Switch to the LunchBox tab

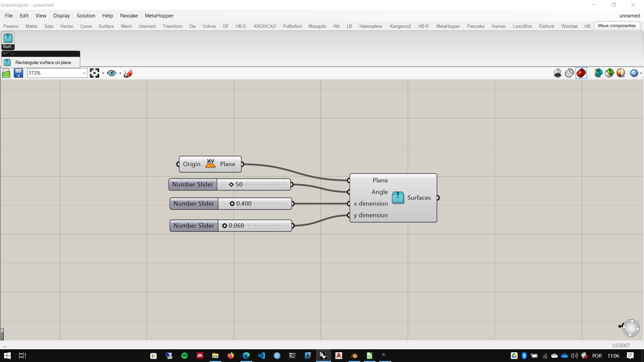(x=522, y=26)
